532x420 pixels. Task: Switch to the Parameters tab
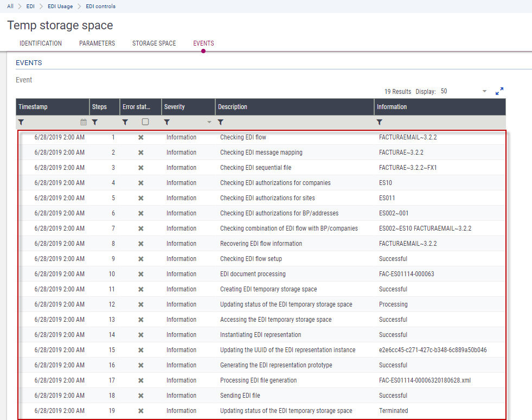coord(97,43)
